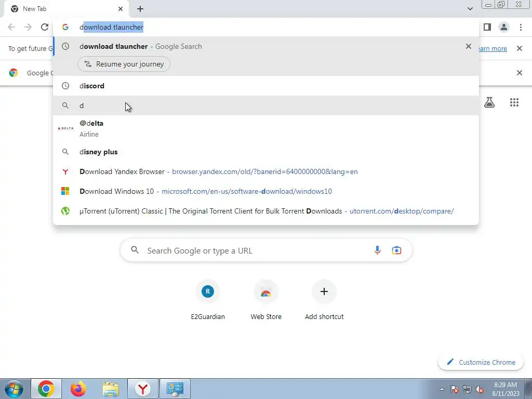Reload the page with the refresh icon
The width and height of the screenshot is (532, 399).
[45, 27]
